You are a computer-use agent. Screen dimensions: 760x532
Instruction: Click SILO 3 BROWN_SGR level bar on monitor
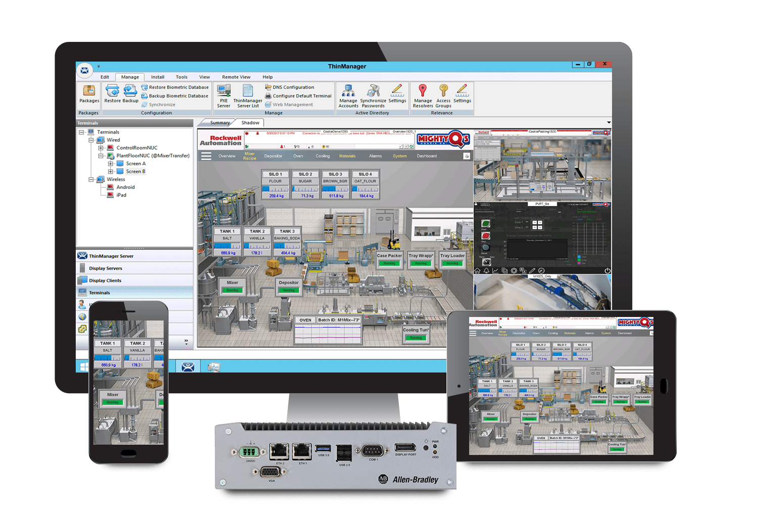click(x=336, y=189)
